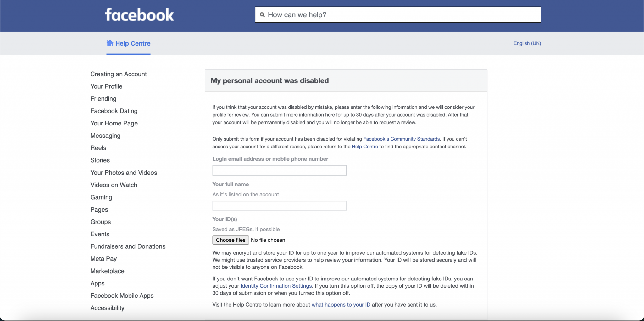Switch to the Help Centre tab
This screenshot has width=644, height=321.
click(x=132, y=43)
